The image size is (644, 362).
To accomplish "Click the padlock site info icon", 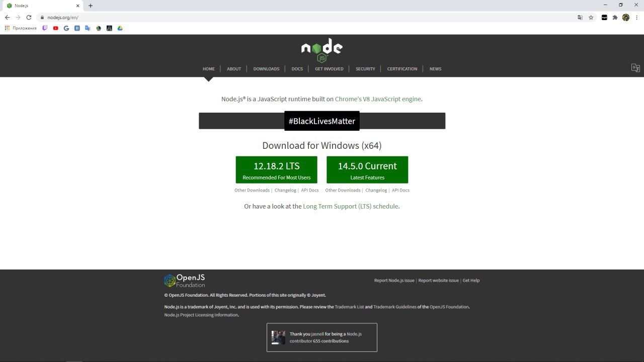I will pyautogui.click(x=43, y=17).
